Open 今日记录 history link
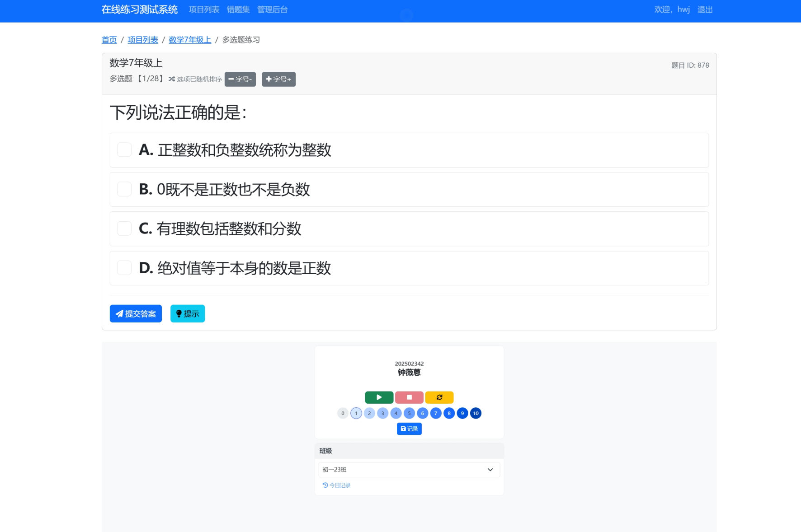The height and width of the screenshot is (532, 801). pyautogui.click(x=337, y=485)
